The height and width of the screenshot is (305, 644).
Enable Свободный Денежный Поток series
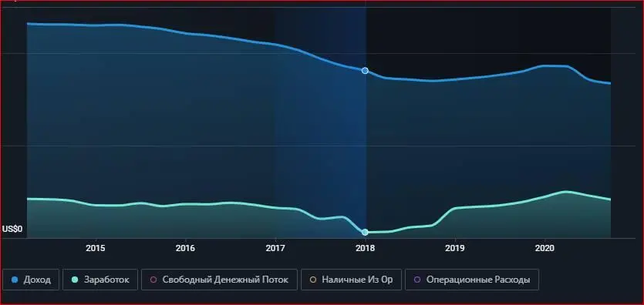coord(219,280)
